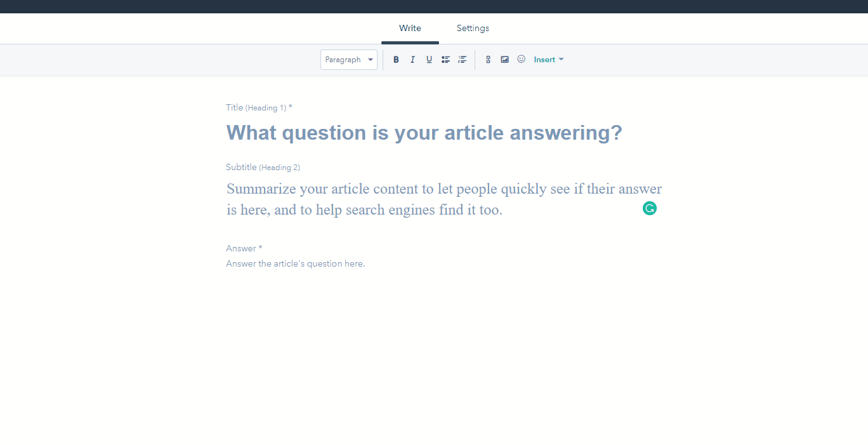This screenshot has width=868, height=445.
Task: Switch to the Settings tab
Action: 473,29
